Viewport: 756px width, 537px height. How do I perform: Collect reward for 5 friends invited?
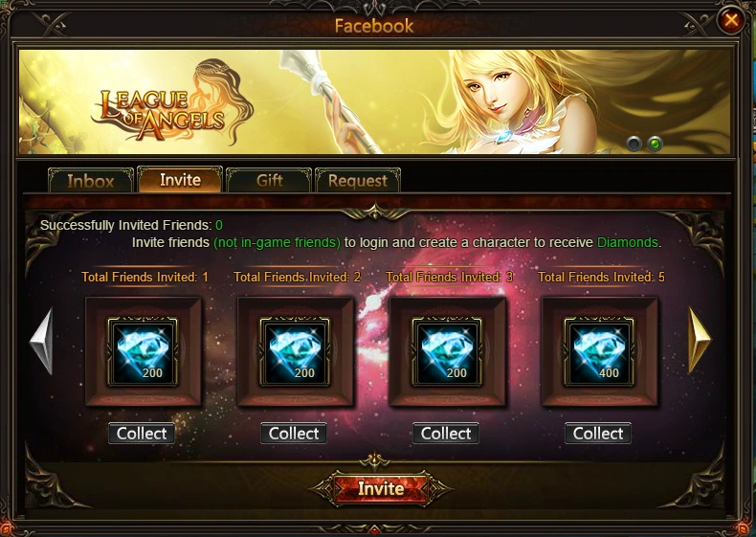[598, 434]
